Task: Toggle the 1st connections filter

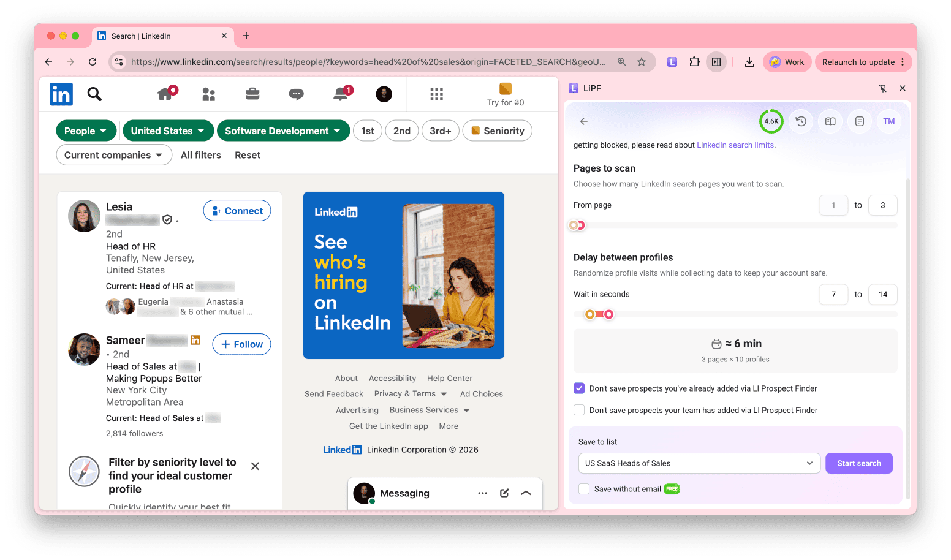Action: point(368,131)
